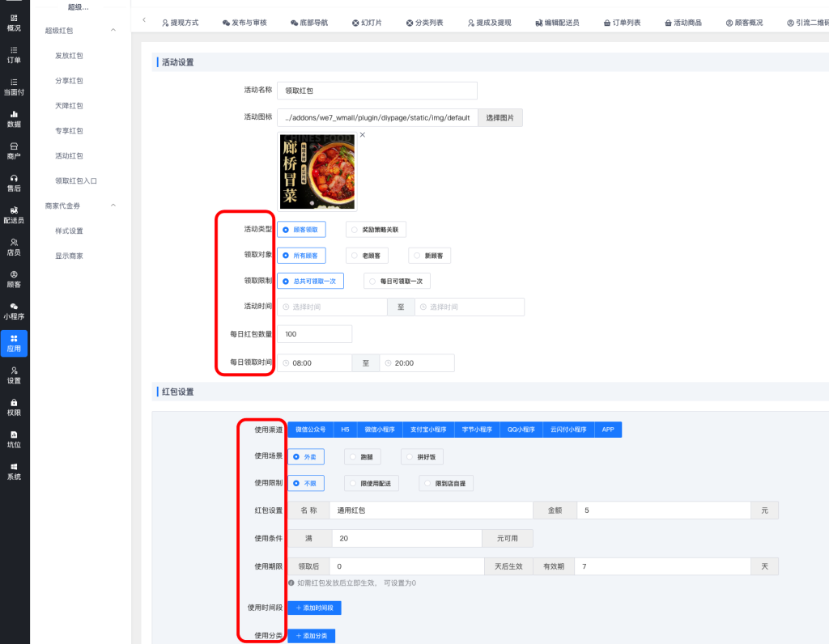Switch to the 订单列表 tab
The width and height of the screenshot is (829, 644).
(620, 23)
